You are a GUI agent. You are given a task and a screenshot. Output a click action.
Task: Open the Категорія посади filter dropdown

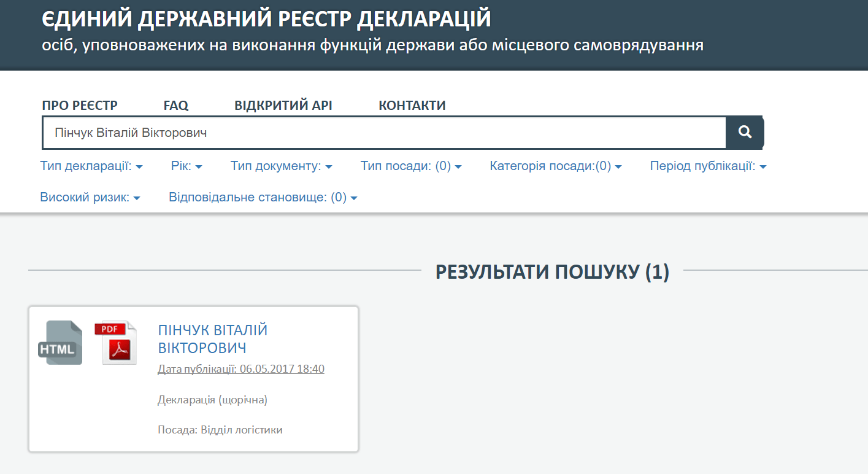point(556,166)
